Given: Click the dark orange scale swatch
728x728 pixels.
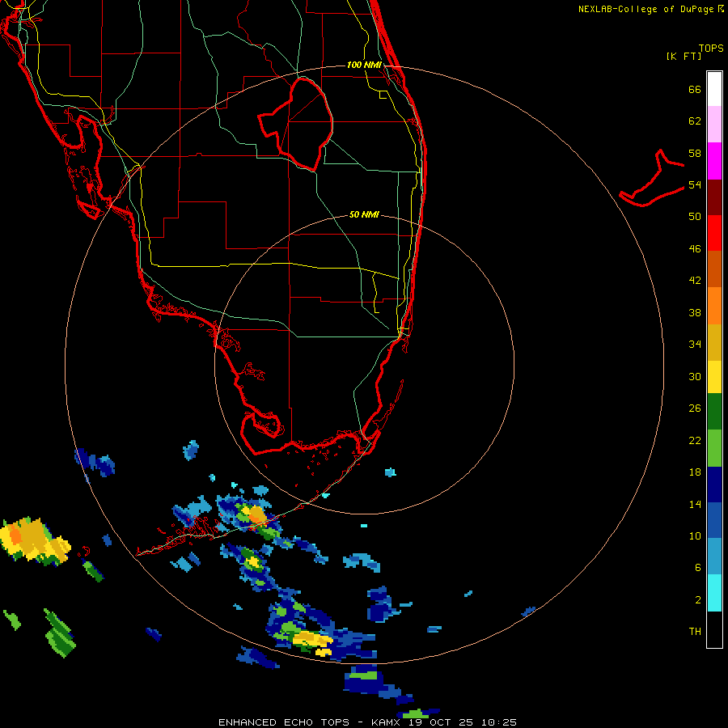Looking at the screenshot, I should [714, 269].
